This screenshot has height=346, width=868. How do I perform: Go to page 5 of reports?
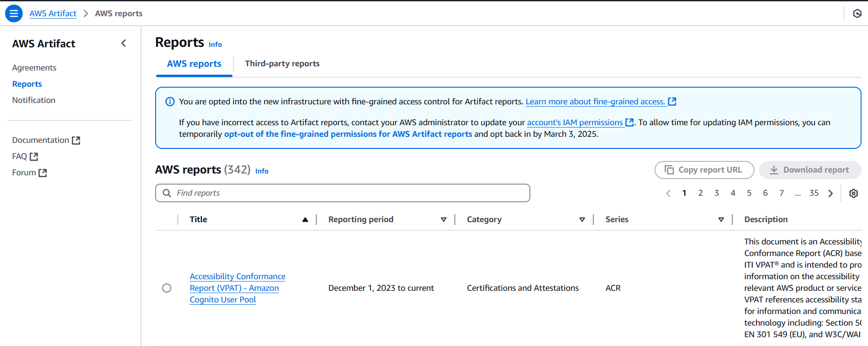pyautogui.click(x=749, y=193)
